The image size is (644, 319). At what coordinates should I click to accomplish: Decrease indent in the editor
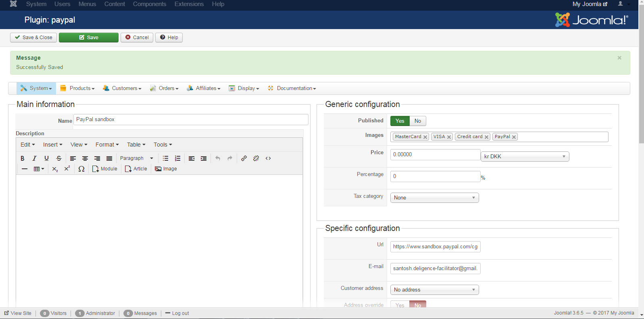pos(192,158)
